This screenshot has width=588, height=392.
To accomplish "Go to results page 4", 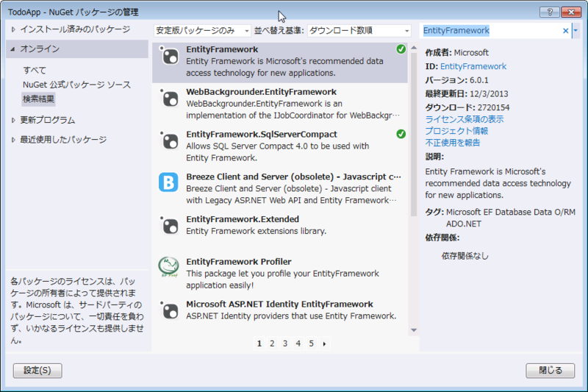I will tap(298, 343).
